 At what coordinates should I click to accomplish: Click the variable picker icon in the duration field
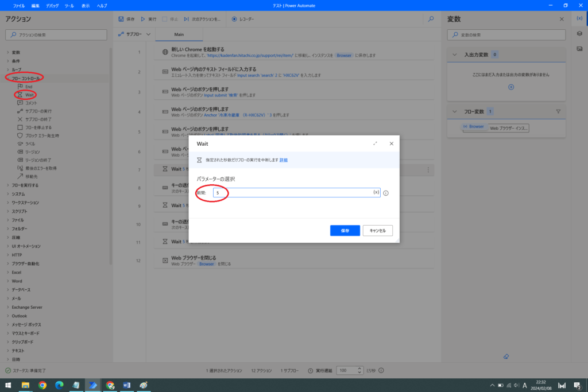coord(376,193)
